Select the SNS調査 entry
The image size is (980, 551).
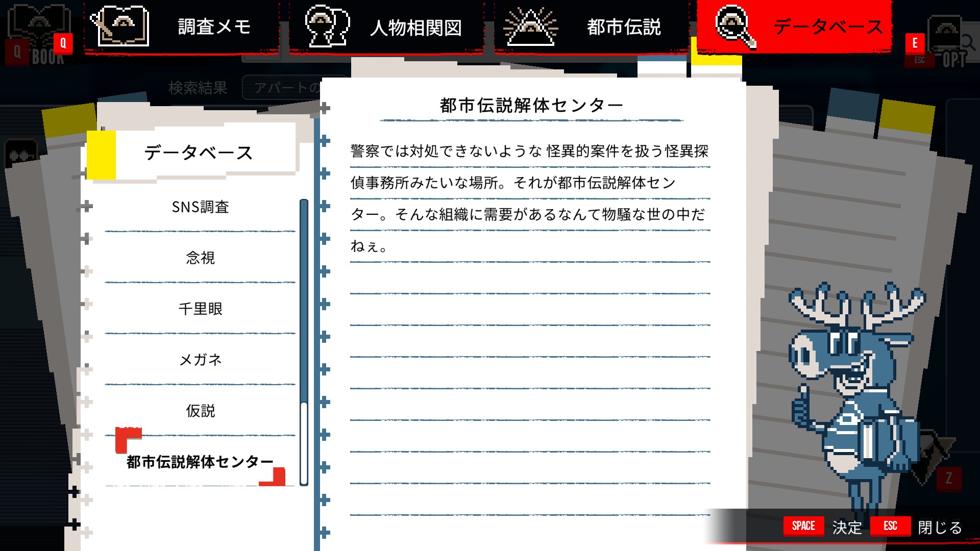[200, 207]
